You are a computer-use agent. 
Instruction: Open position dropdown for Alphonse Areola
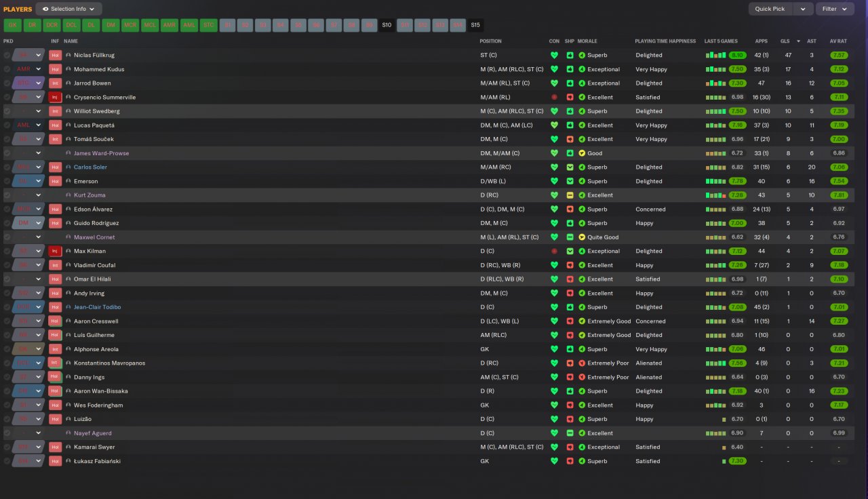coord(39,349)
